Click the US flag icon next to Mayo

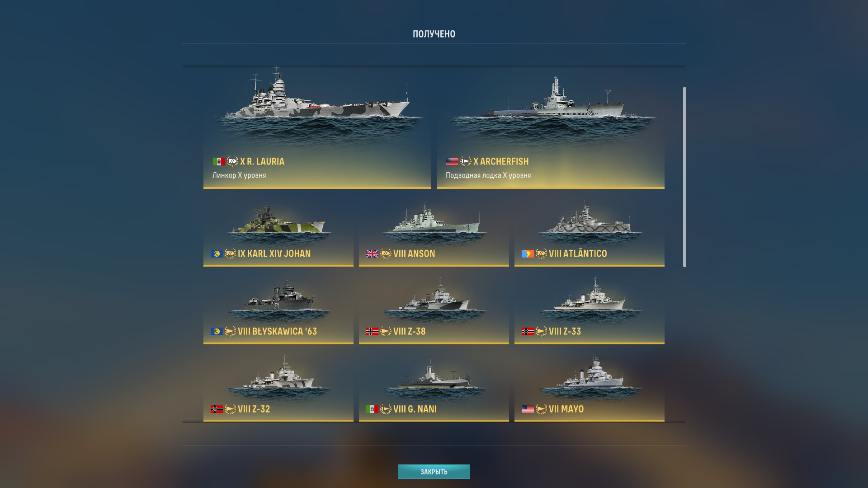(x=528, y=409)
